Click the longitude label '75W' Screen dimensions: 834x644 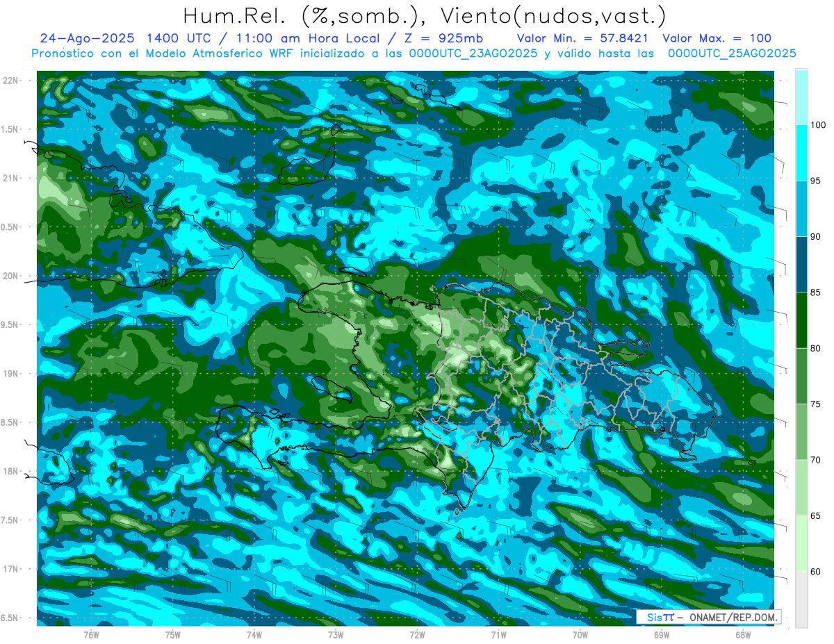point(172,634)
